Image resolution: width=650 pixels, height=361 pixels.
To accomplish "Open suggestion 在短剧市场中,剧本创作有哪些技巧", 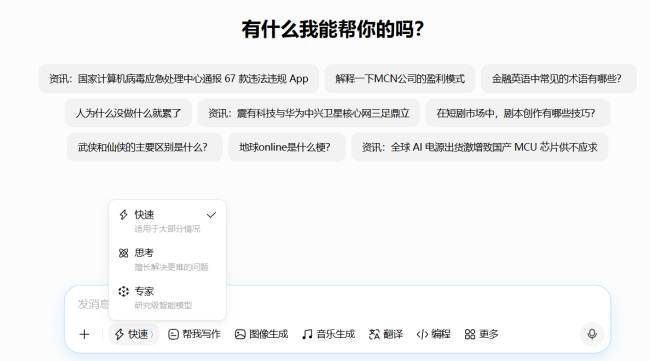I will (518, 113).
